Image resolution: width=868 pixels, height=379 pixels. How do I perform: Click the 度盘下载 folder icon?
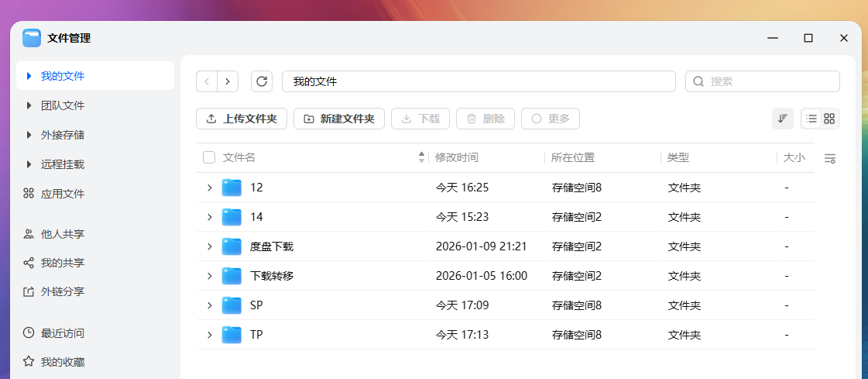coord(232,246)
